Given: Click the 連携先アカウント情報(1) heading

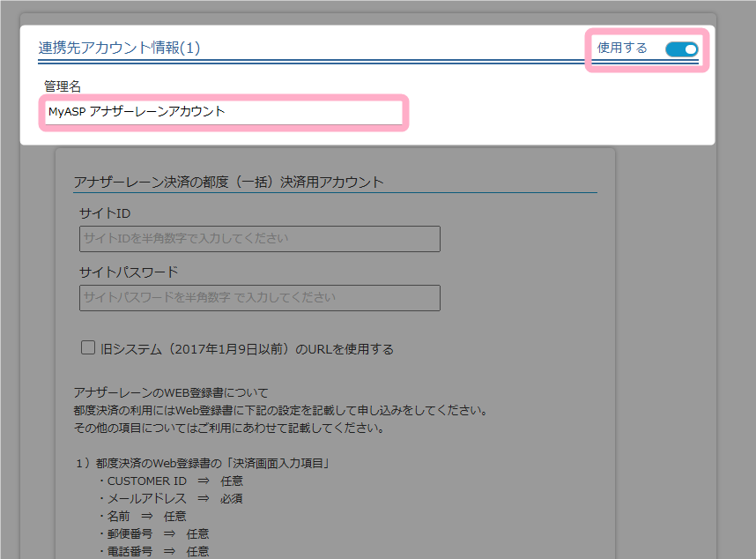Looking at the screenshot, I should [x=120, y=48].
